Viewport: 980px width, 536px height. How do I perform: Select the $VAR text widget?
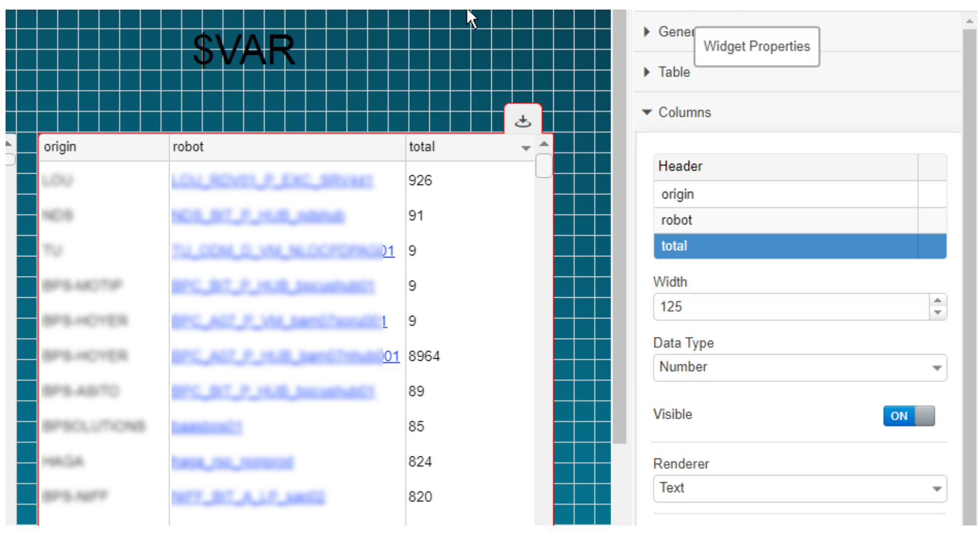244,50
